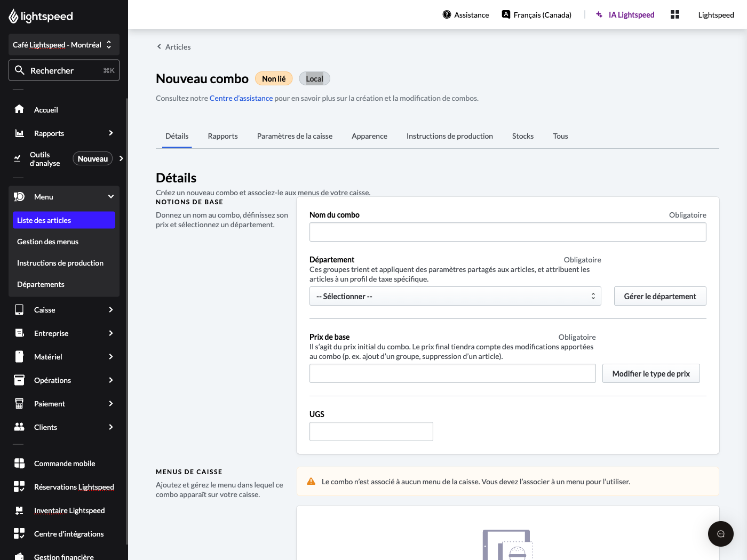Expand the Caisse submenu chevron

[111, 310]
